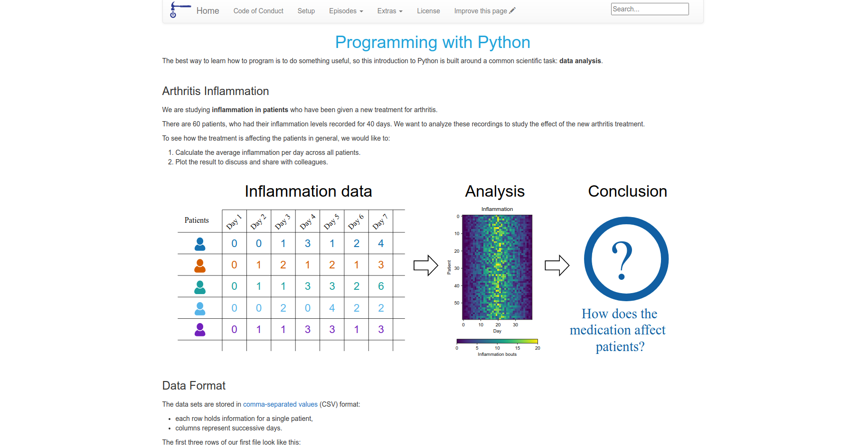Expand the Episodes dropdown menu
This screenshot has width=868, height=448.
click(346, 11)
